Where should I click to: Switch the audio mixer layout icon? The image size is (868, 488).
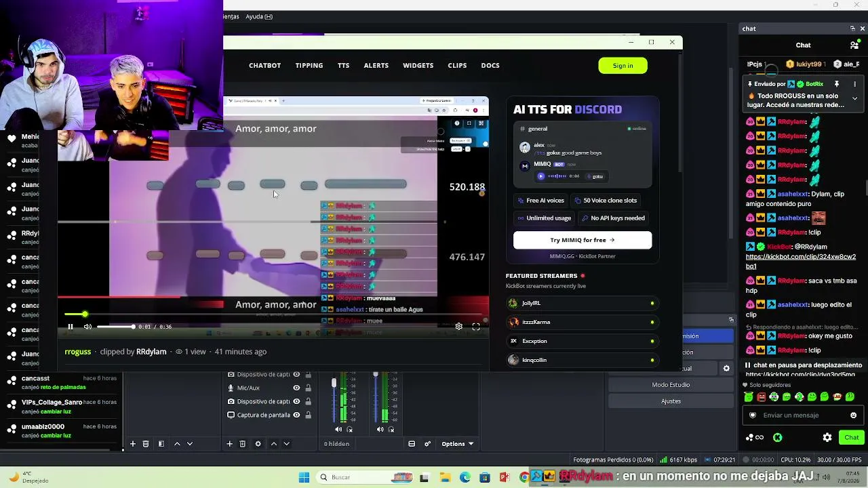point(412,444)
